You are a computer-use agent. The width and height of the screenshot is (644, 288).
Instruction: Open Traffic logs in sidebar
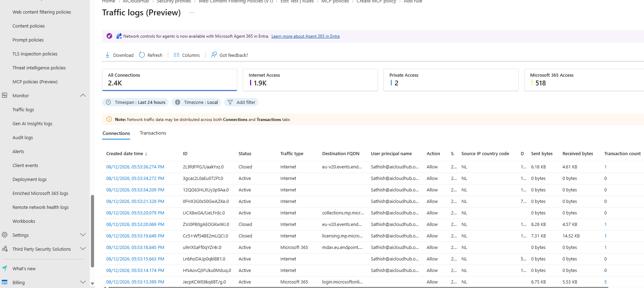pos(23,109)
